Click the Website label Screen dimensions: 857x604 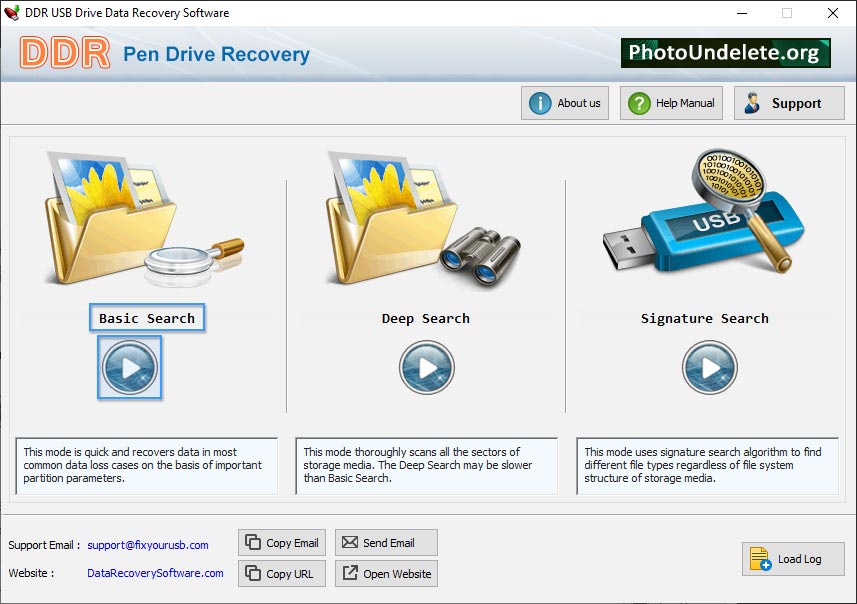[31, 573]
